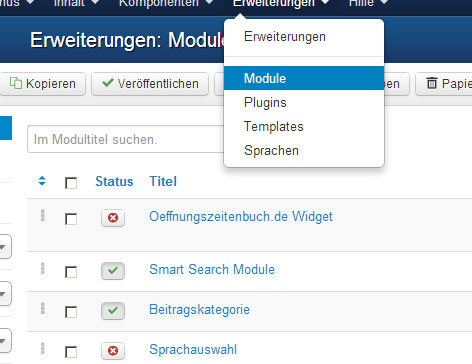Check the select-all checkbox in the table header
Screen dimensions: 472x364
click(x=71, y=183)
